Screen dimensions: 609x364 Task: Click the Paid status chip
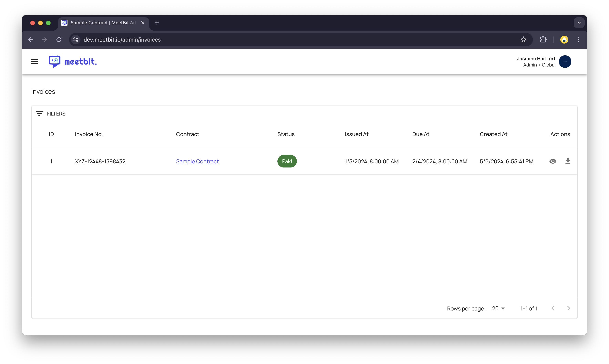(x=287, y=161)
